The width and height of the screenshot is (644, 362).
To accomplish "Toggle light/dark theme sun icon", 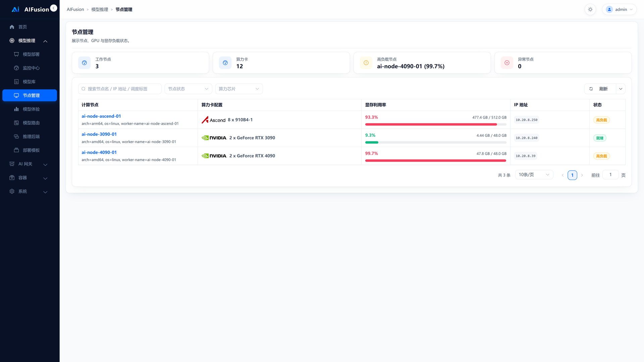I will (590, 9).
